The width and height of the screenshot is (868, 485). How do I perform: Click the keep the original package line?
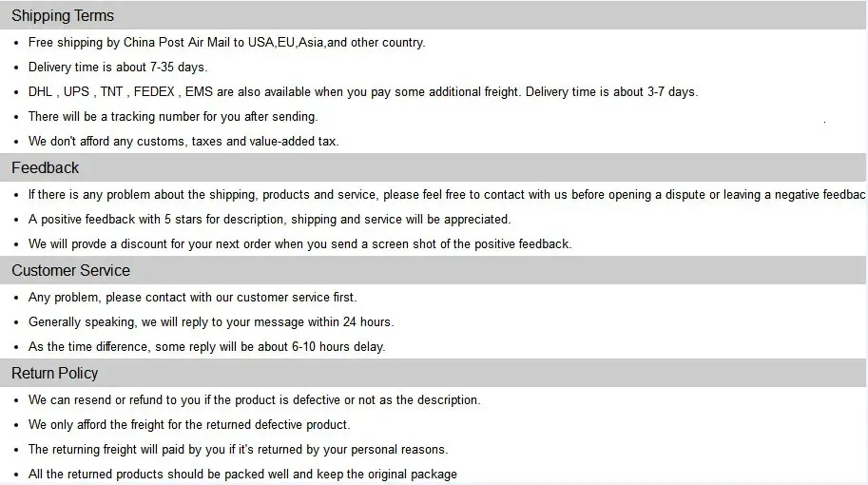tap(242, 475)
